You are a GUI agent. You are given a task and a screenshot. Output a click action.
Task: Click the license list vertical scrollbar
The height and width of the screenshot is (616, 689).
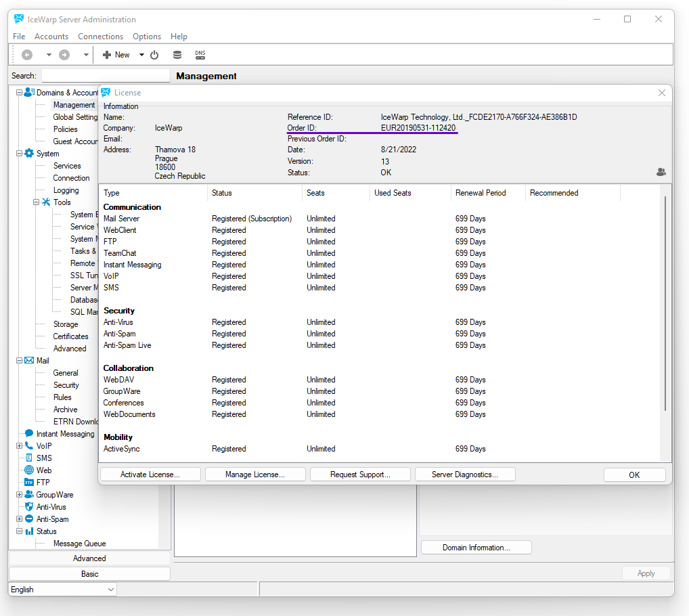[x=665, y=303]
